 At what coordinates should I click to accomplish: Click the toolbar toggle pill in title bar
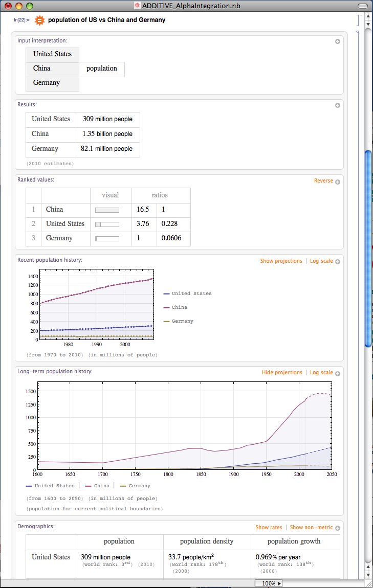coord(362,6)
